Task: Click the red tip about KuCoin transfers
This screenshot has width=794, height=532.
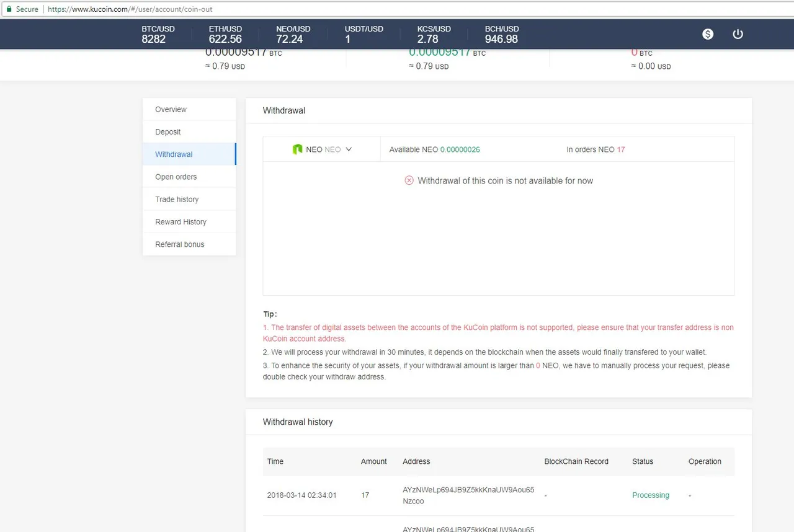Action: pos(498,333)
